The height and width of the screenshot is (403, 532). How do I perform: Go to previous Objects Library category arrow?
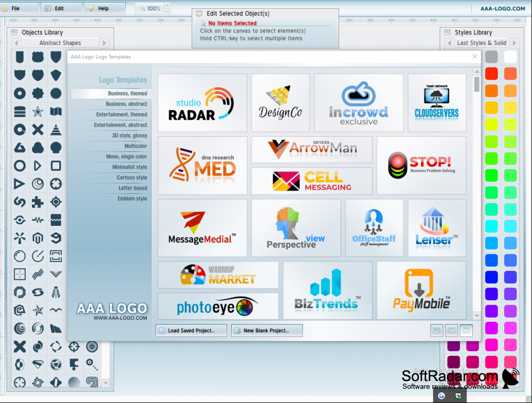[16, 43]
